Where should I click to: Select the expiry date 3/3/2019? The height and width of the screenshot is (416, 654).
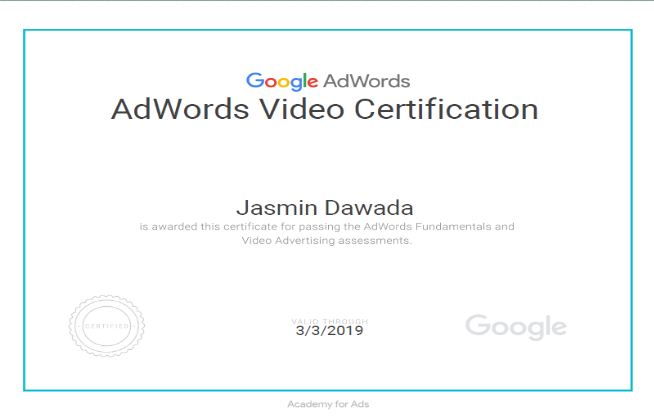pos(327,330)
